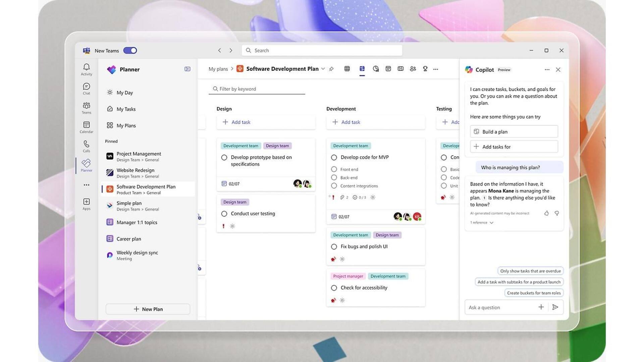This screenshot has width=644, height=362.
Task: Open Project Management pinned plan
Action: pos(148,156)
